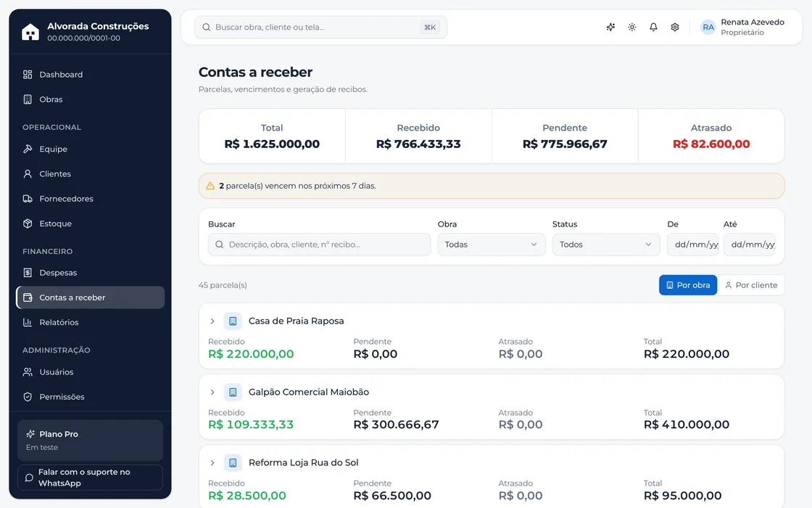Click the Total summary value R$ 1.625.000,00
This screenshot has width=812, height=508.
[x=272, y=144]
